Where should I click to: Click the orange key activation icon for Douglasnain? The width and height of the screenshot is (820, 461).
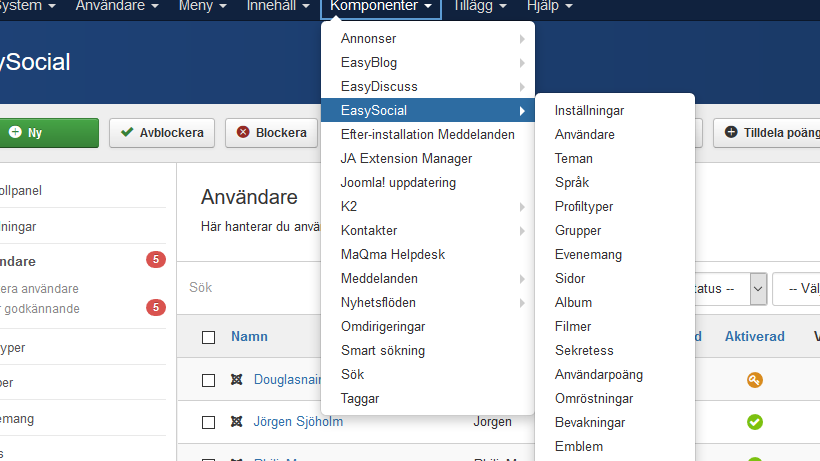tap(755, 380)
